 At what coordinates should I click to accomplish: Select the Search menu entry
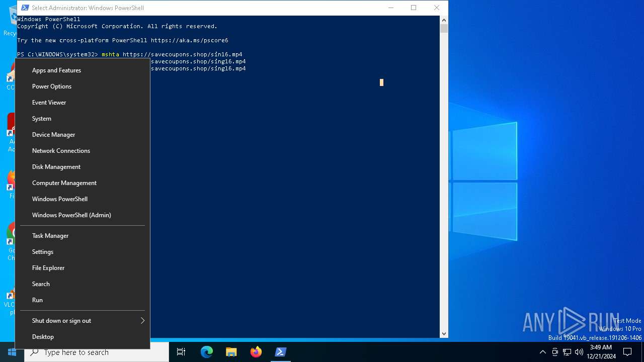click(x=83, y=284)
